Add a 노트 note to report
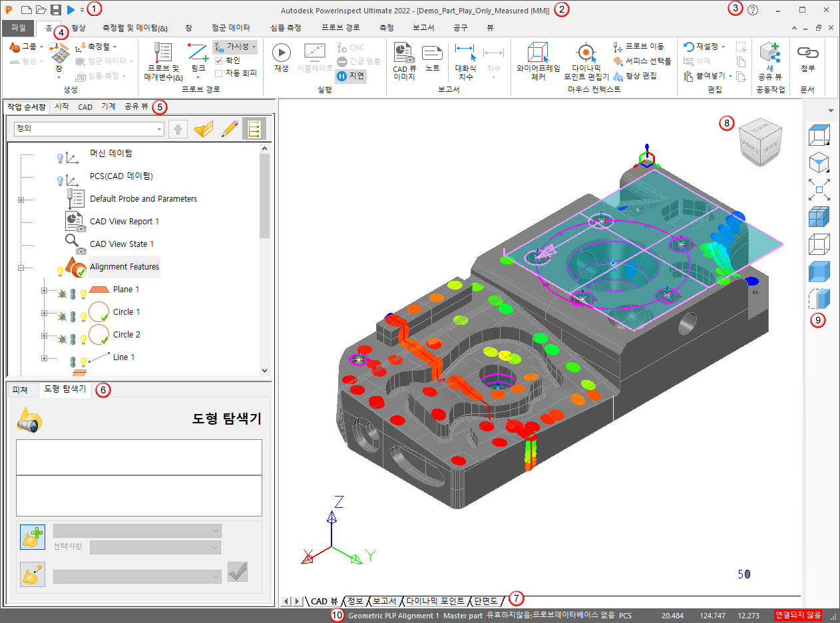This screenshot has height=623, width=840. point(433,58)
